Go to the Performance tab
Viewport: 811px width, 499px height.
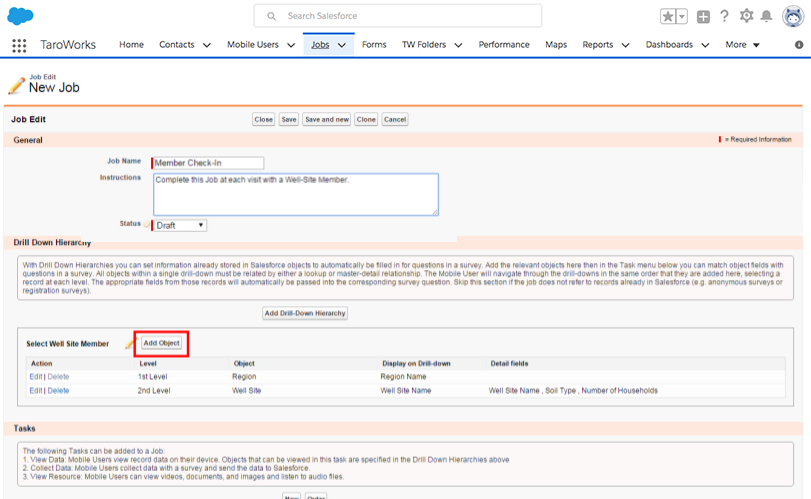(504, 45)
